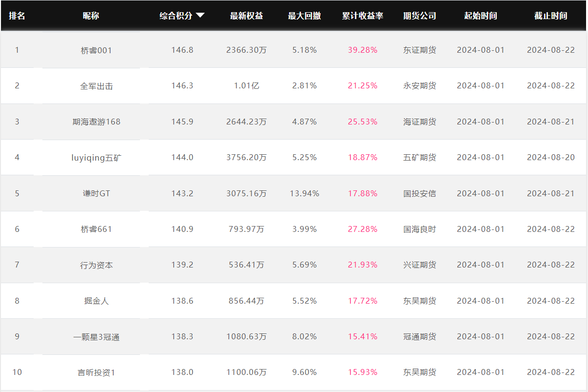Click equity value 856.44万
Viewport: 588px width, 392px height.
click(x=247, y=301)
